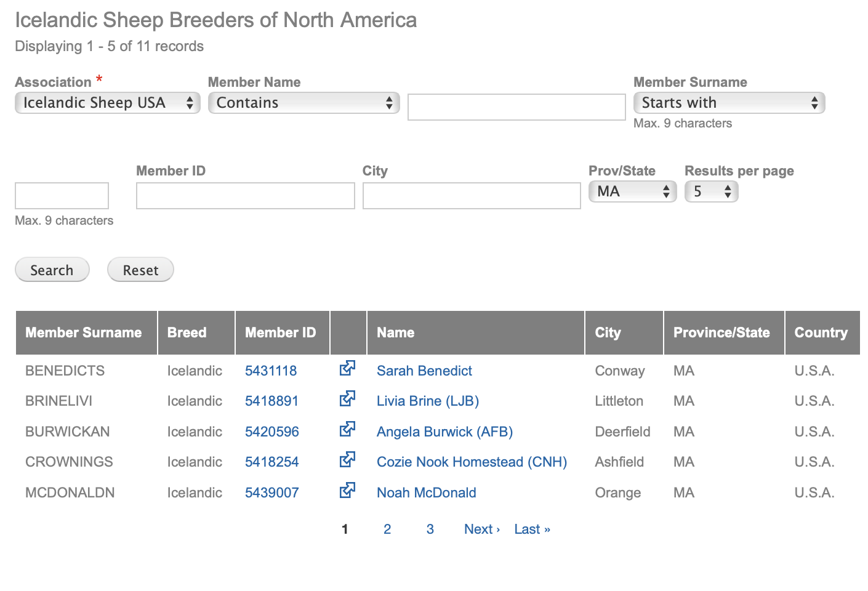Click the current page number 1
This screenshot has width=868, height=591.
tap(345, 529)
